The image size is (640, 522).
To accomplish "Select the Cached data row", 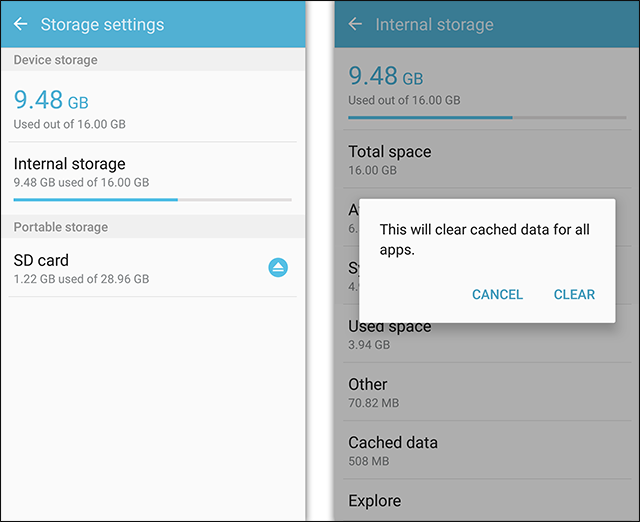I will [x=487, y=450].
